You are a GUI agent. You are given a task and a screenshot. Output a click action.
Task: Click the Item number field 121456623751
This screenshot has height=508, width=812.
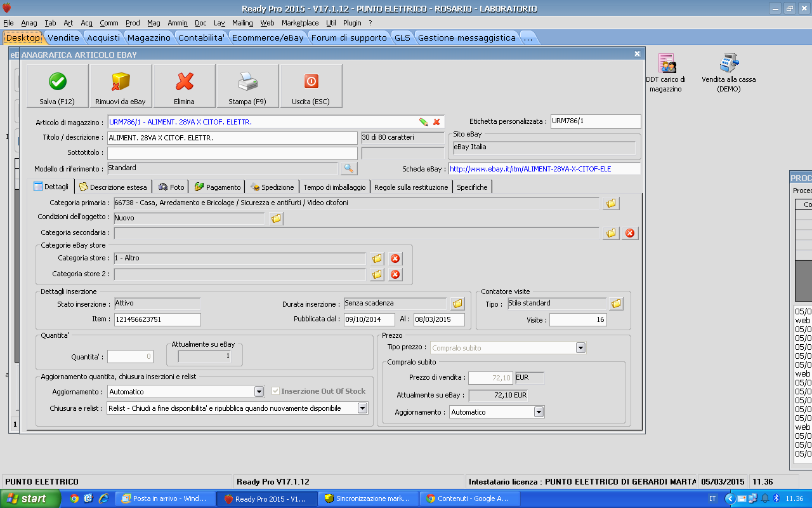point(157,319)
